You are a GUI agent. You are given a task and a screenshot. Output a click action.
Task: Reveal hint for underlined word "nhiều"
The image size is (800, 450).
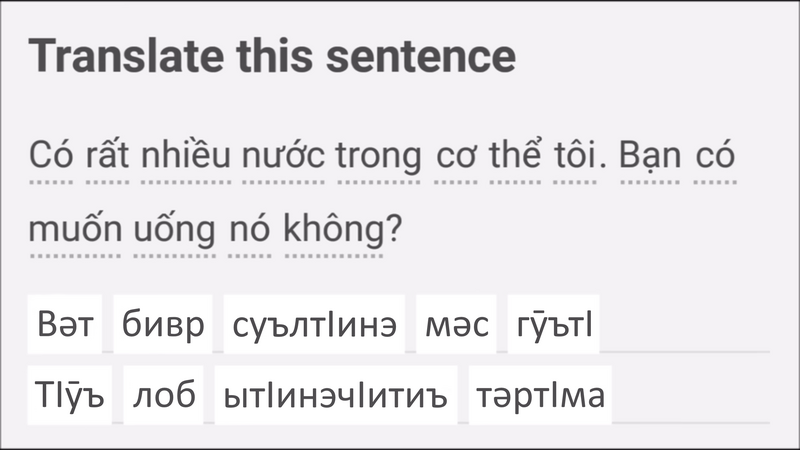pyautogui.click(x=185, y=158)
